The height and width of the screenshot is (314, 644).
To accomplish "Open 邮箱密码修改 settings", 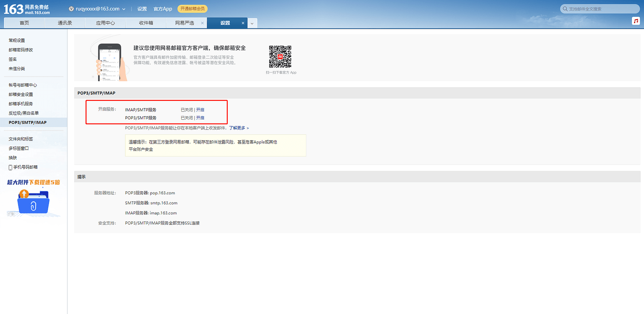I will [21, 50].
